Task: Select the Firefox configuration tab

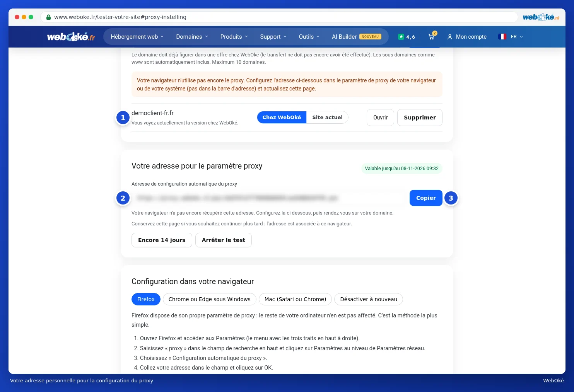Action: tap(146, 299)
